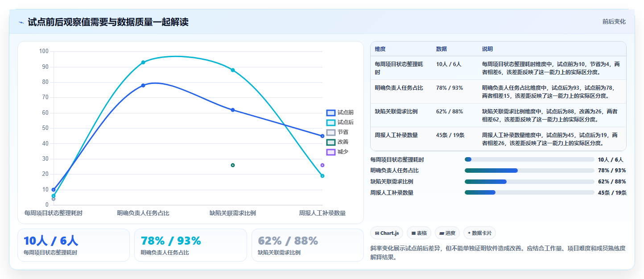Click progress row label 缺陷关联需求比例
The height and width of the screenshot is (279, 644).
click(x=392, y=182)
